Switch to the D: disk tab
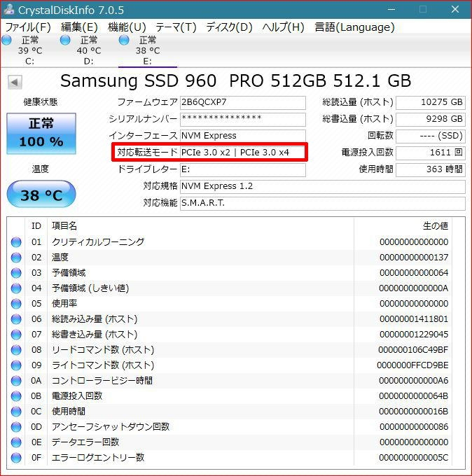472x476 pixels. coord(88,50)
